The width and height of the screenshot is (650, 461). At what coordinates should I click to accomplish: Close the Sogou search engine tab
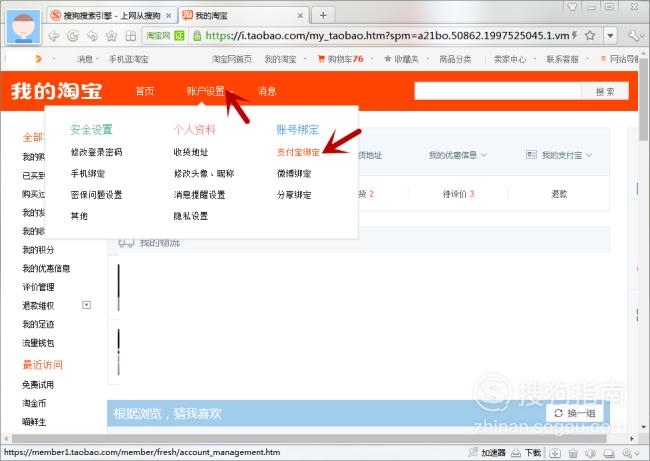pos(169,16)
